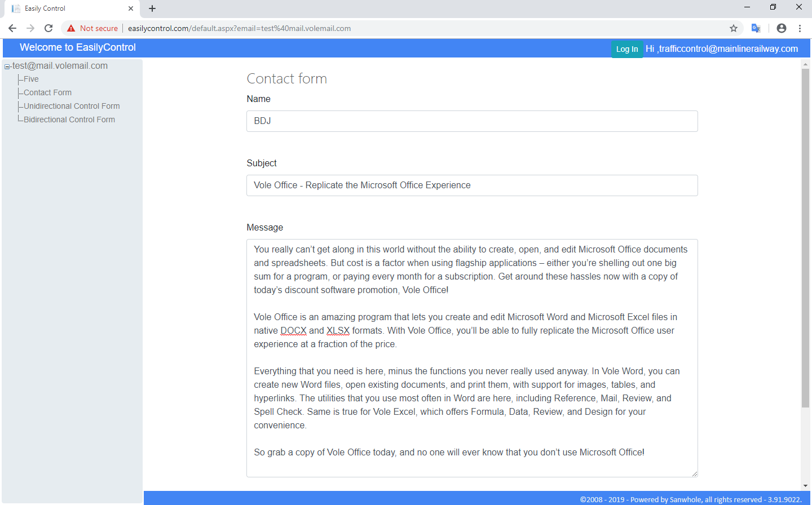
Task: Click the Not secure warning icon
Action: coord(71,28)
